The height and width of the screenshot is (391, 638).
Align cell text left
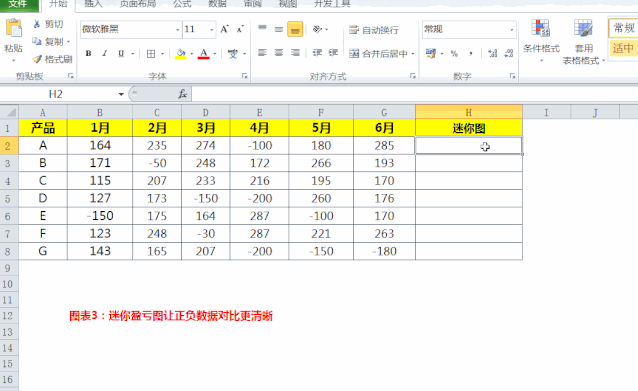tap(262, 53)
